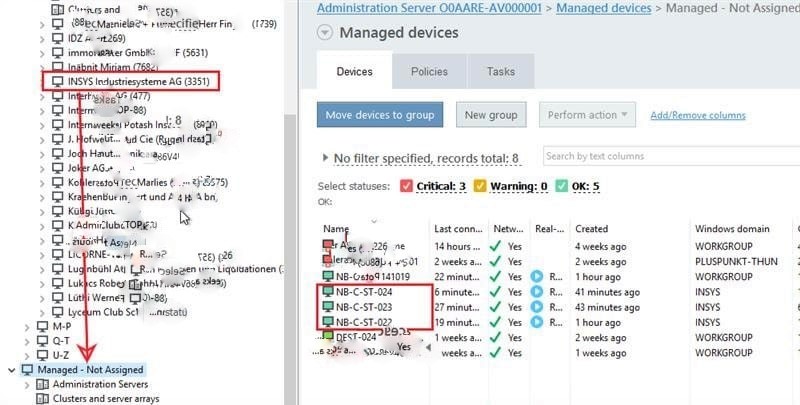
Task: Toggle Critical status checkbox
Action: click(406, 186)
